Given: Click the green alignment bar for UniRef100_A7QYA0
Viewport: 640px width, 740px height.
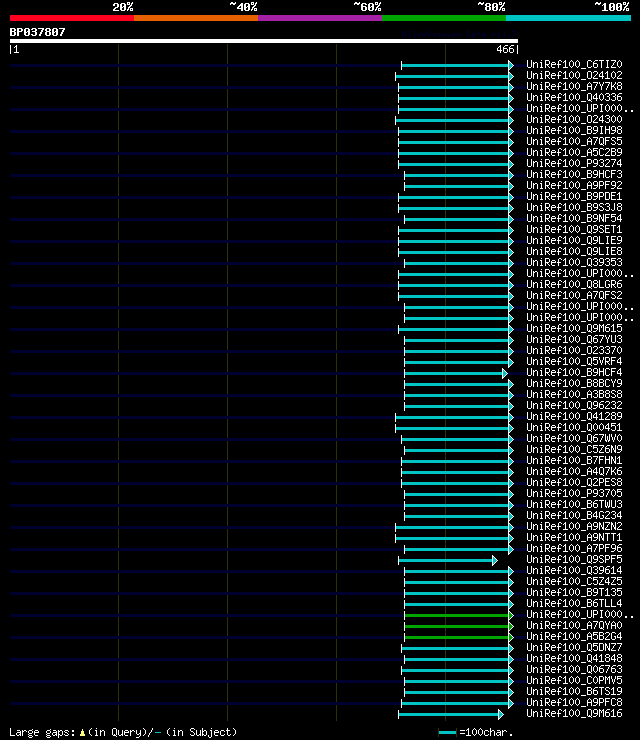Looking at the screenshot, I should [458, 627].
